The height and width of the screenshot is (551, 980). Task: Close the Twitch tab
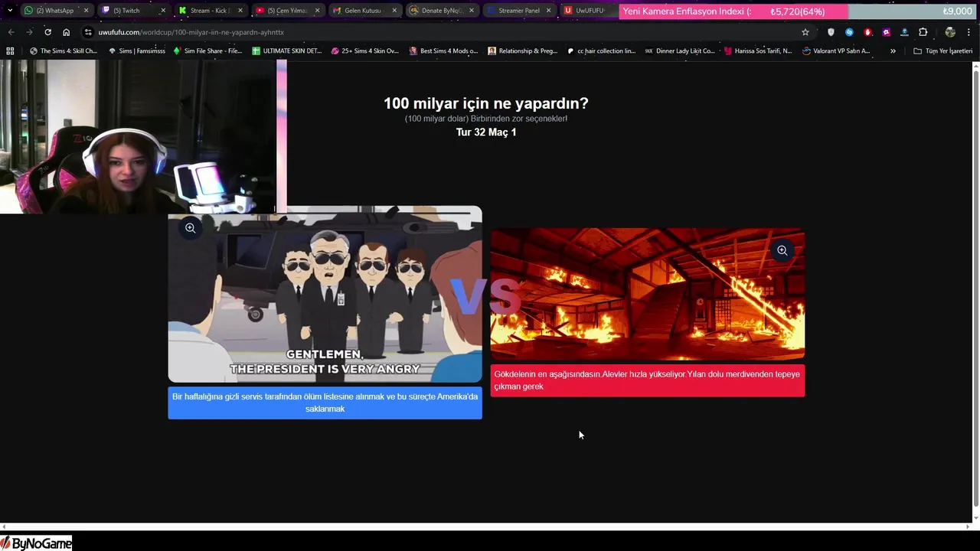pos(162,11)
